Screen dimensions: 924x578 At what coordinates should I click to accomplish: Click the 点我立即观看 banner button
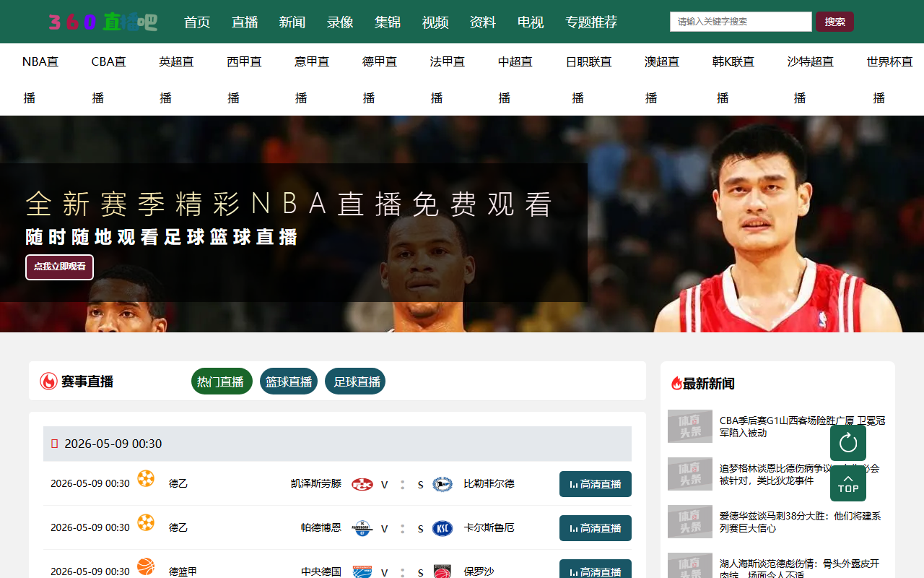(x=59, y=267)
